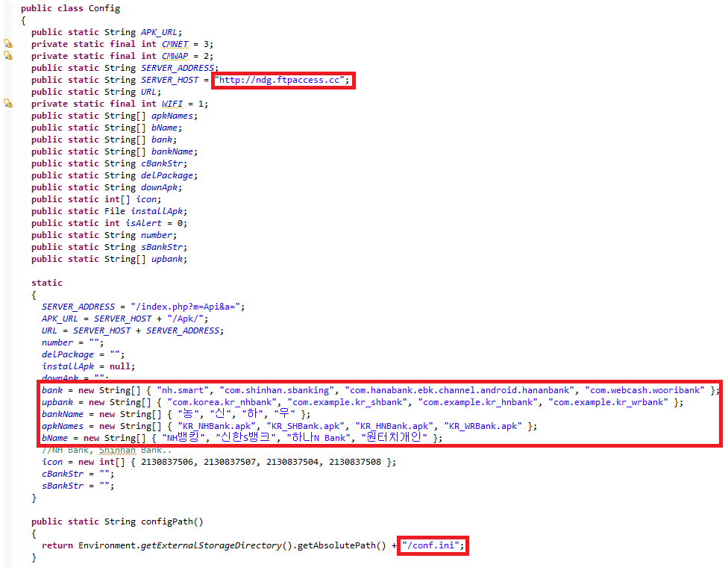The width and height of the screenshot is (728, 567).
Task: Click SERVER_ADDRESS in the URL assignment line
Action: point(183,331)
